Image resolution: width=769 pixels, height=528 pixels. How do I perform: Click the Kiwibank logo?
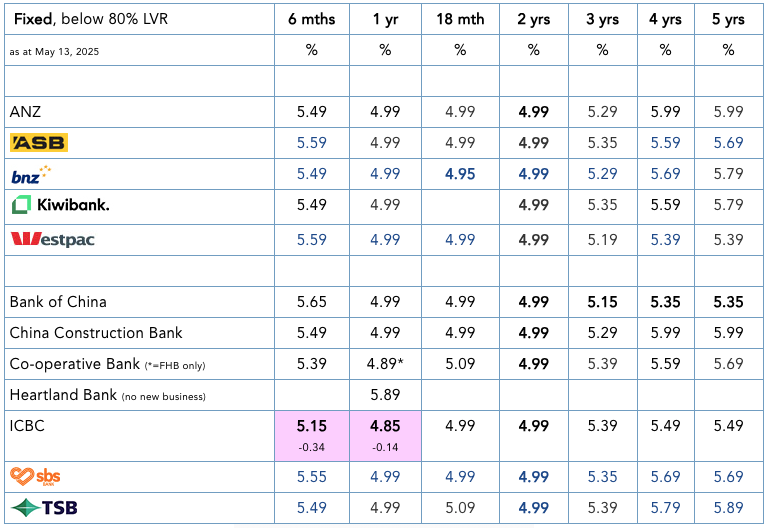pos(60,205)
